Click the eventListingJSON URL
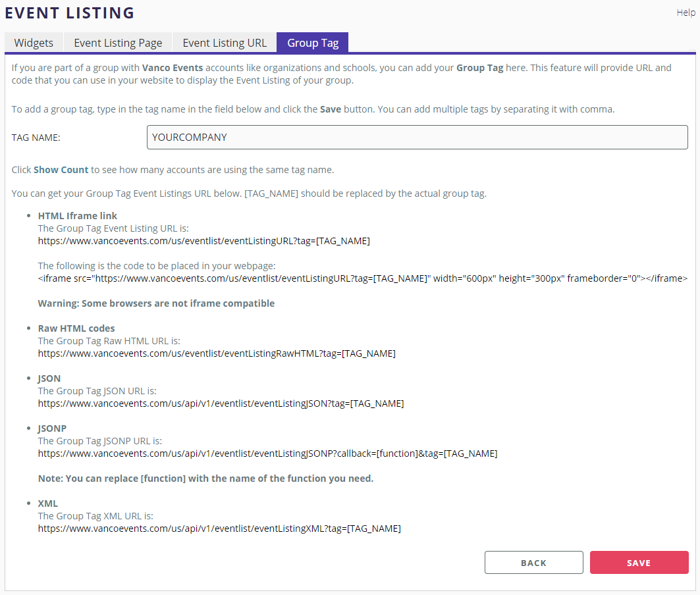 [x=221, y=403]
